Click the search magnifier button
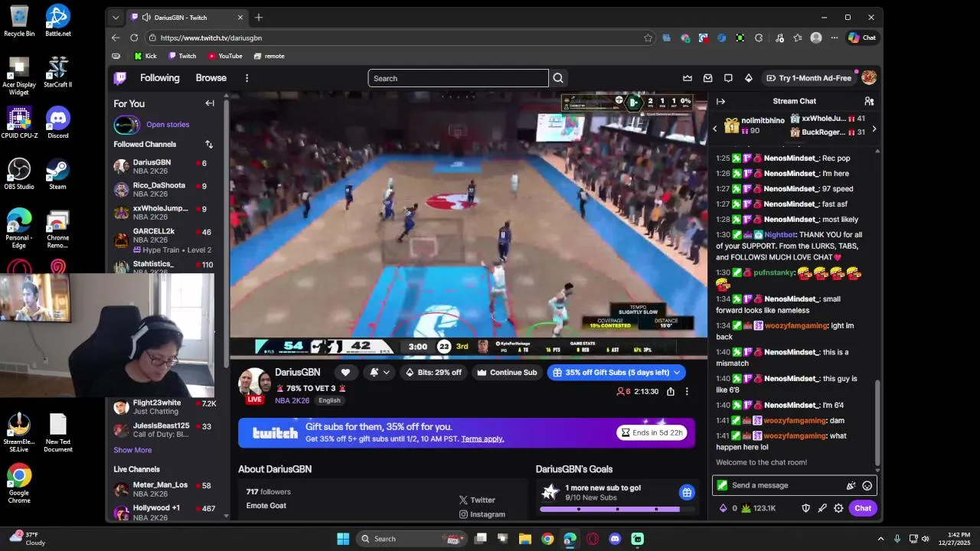The image size is (980, 551). point(558,78)
